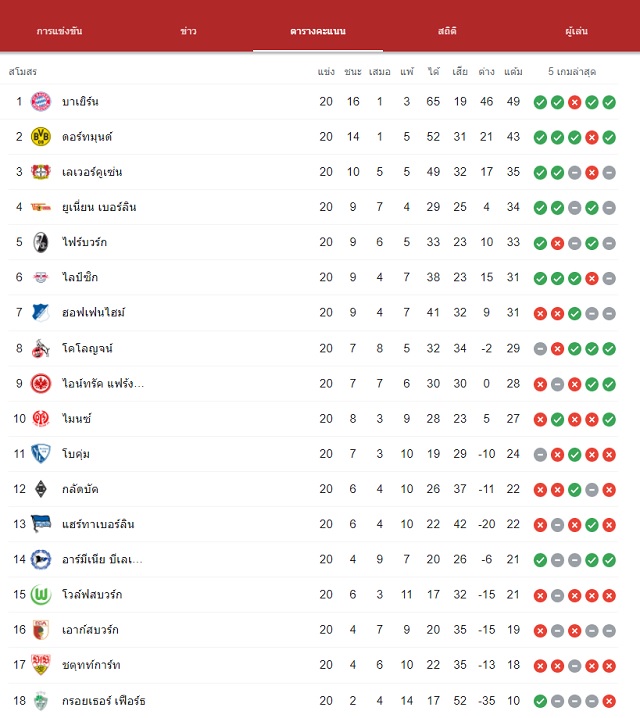
Task: Click the Bayern Munich club crest
Action: [x=41, y=102]
